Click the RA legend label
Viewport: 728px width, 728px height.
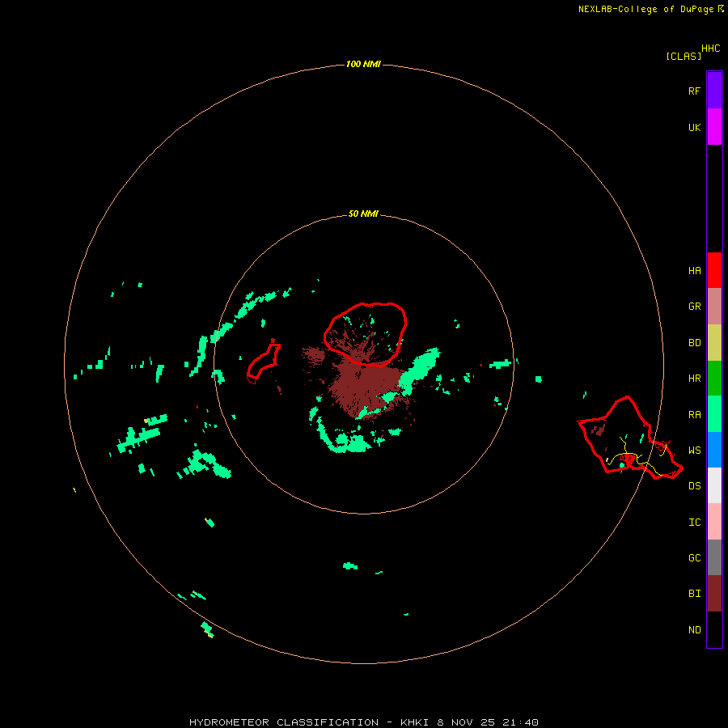pyautogui.click(x=694, y=415)
